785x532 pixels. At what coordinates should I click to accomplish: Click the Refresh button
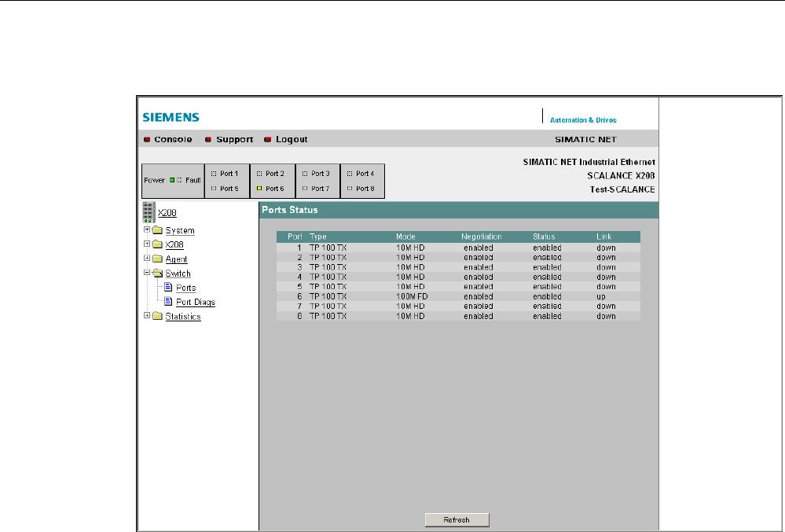click(457, 520)
